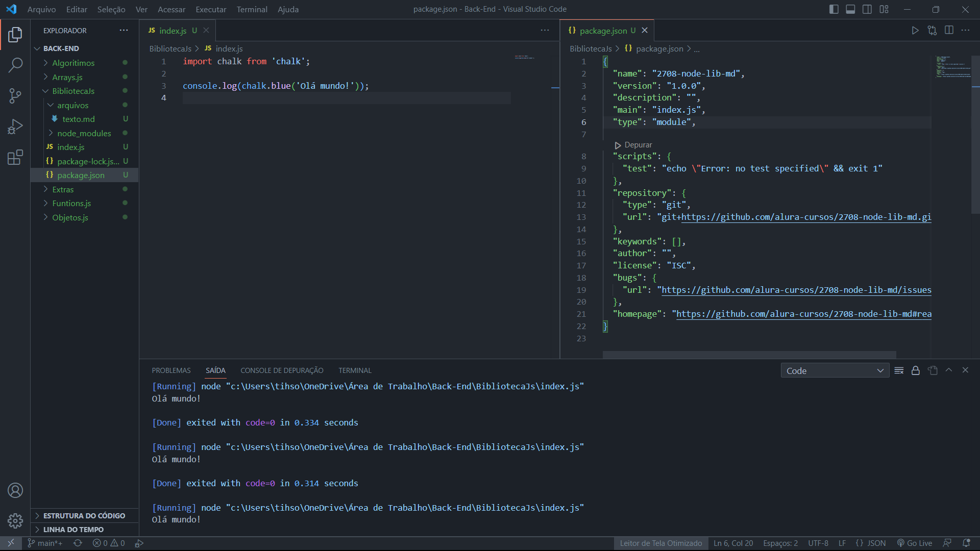Click the Run Code play icon
Image resolution: width=980 pixels, height=551 pixels.
pyautogui.click(x=915, y=31)
